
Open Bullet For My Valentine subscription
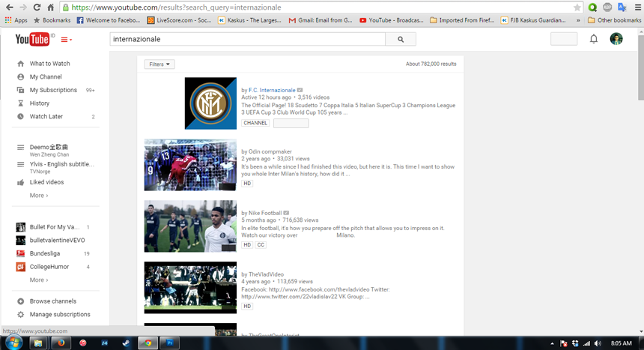tap(54, 227)
